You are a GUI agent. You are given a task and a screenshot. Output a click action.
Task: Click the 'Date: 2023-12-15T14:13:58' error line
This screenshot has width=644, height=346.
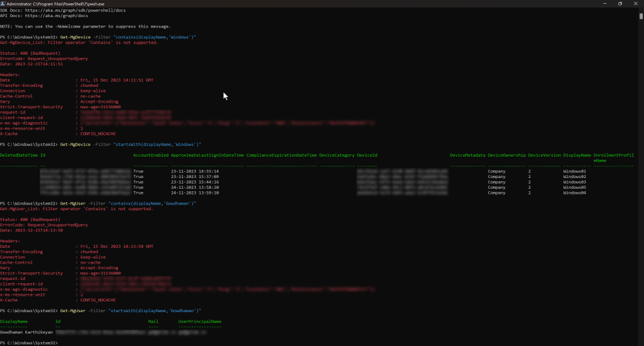click(x=31, y=230)
